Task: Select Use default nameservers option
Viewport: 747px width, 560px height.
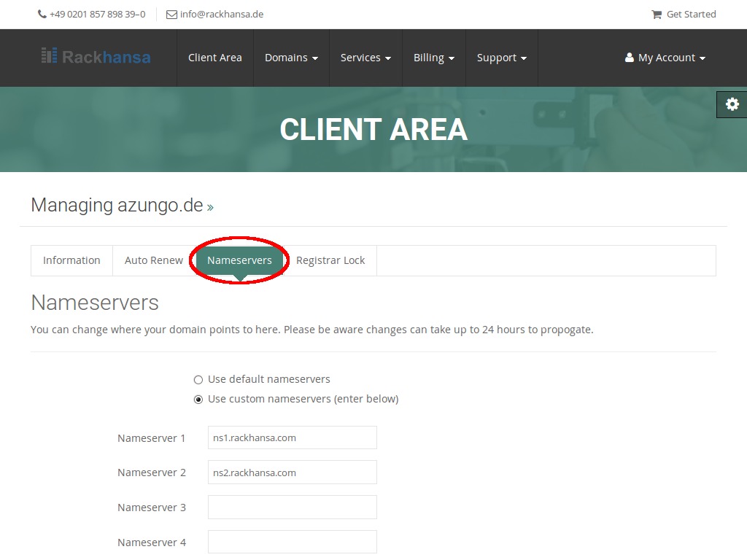Action: click(x=198, y=379)
